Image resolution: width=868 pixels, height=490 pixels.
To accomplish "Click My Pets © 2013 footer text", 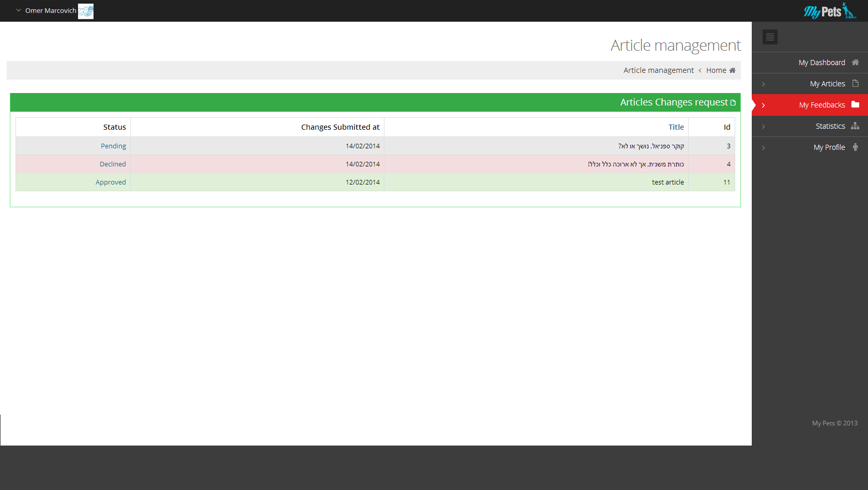I will 834,423.
